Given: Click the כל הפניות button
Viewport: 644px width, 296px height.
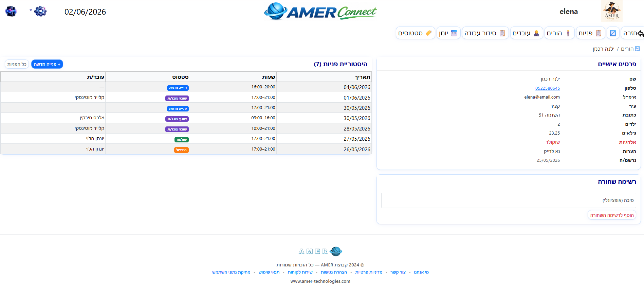Looking at the screenshot, I should [17, 64].
